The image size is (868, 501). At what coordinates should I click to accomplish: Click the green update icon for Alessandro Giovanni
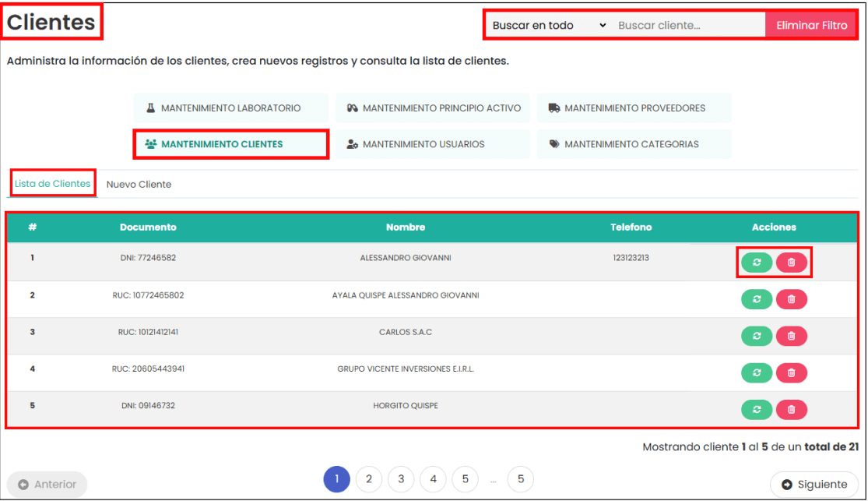tap(757, 263)
